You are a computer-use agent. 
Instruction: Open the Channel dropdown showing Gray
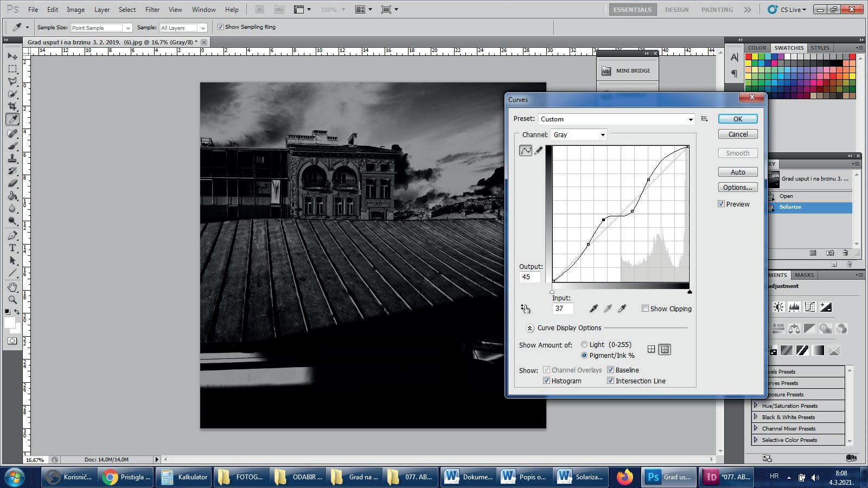click(579, 134)
